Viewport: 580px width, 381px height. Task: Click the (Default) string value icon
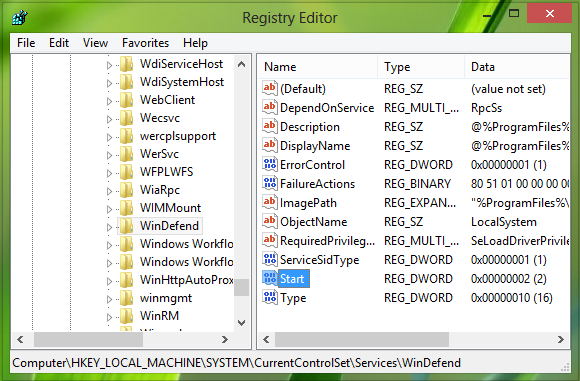(270, 88)
